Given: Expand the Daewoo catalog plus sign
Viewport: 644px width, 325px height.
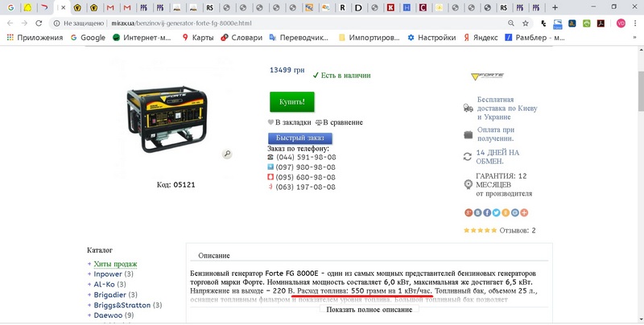Looking at the screenshot, I should (89, 315).
